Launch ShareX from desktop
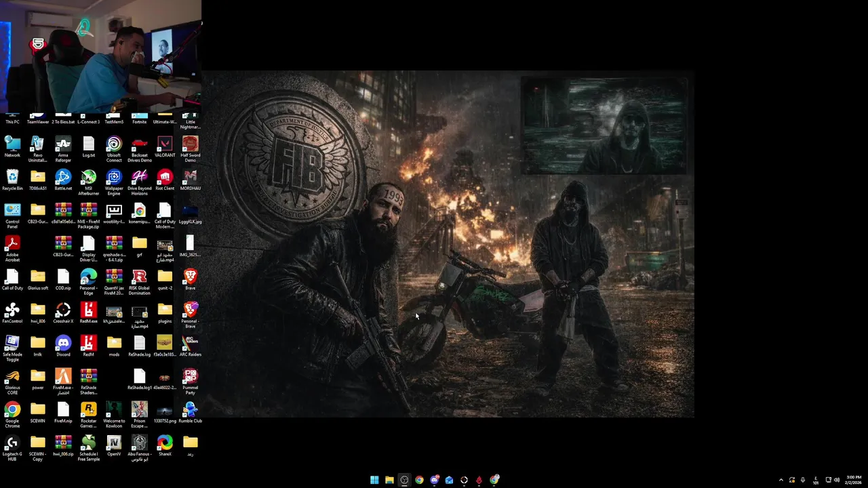Viewport: 868px width, 488px height. 165,446
